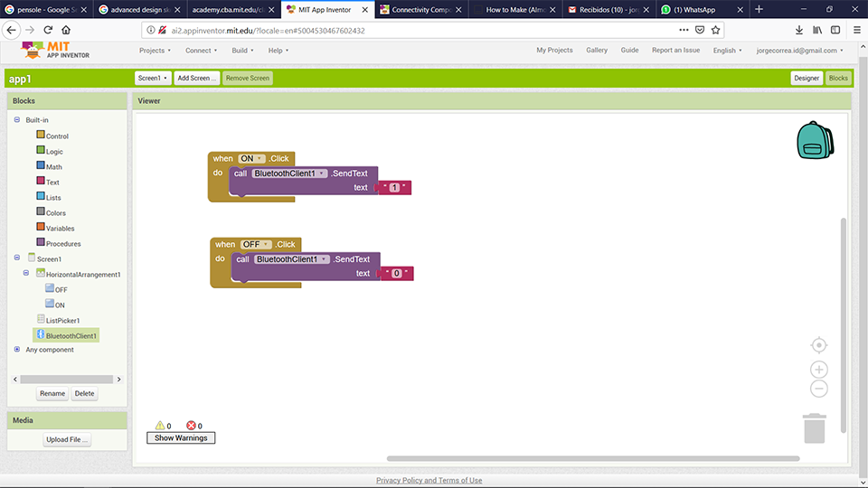The image size is (868, 488).
Task: Click the browser home icon
Action: [x=66, y=30]
